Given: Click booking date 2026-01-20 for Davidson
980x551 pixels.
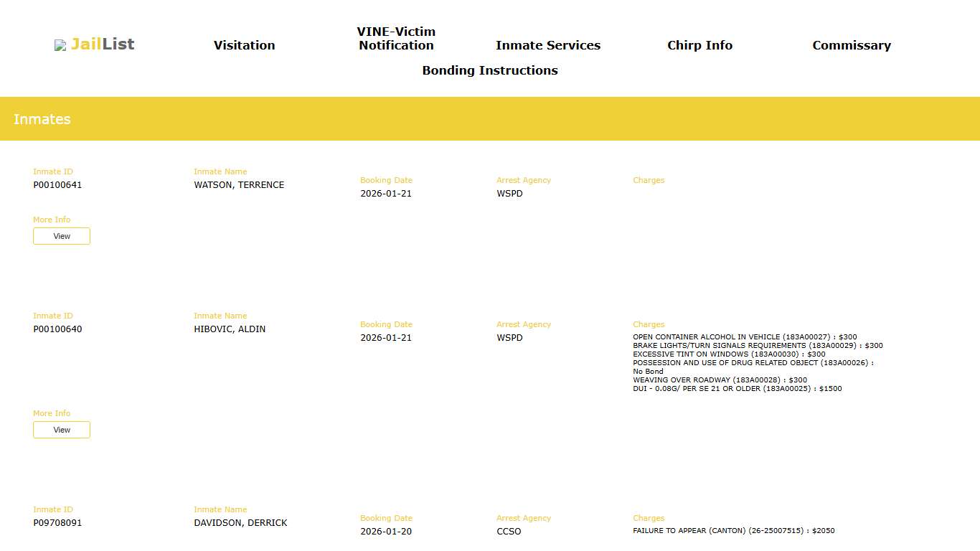Looking at the screenshot, I should coord(386,531).
